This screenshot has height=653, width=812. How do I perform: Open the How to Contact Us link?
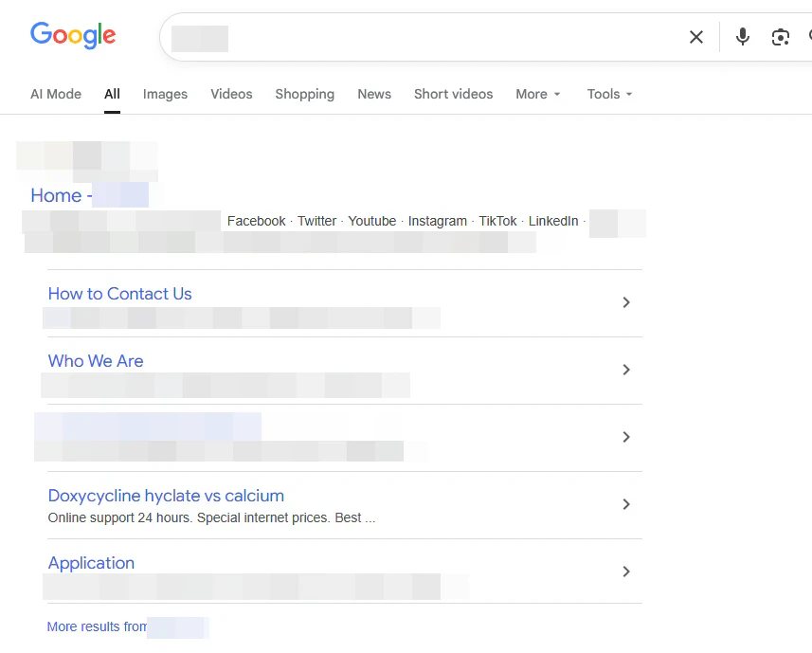120,294
